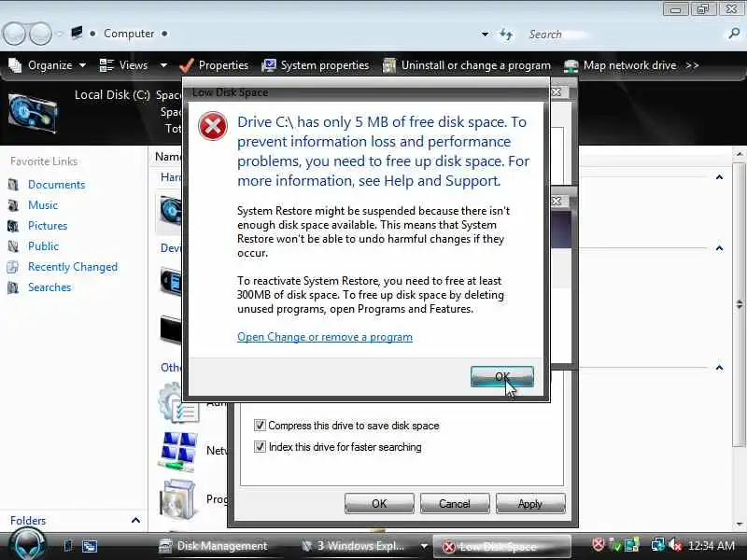This screenshot has width=747, height=560.
Task: Click the System properties monitor icon
Action: pyautogui.click(x=269, y=65)
